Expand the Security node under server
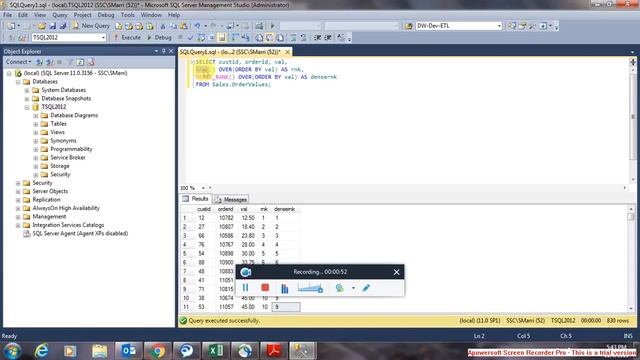The height and width of the screenshot is (360, 640). pyautogui.click(x=18, y=183)
